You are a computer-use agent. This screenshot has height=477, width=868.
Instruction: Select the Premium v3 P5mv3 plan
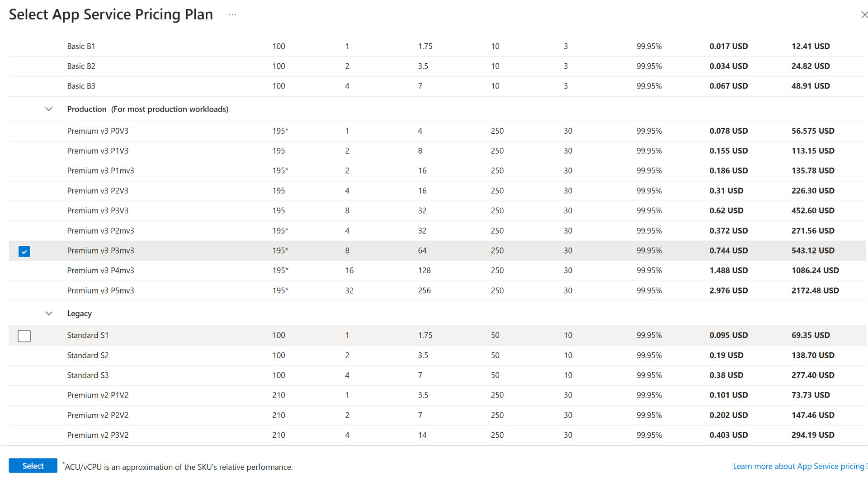pos(100,290)
